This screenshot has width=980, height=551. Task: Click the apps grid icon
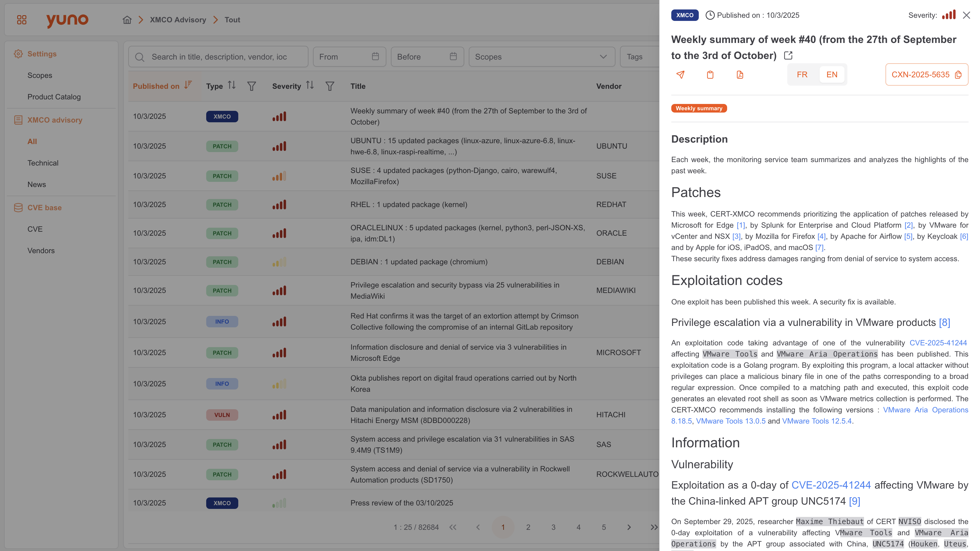pos(22,20)
